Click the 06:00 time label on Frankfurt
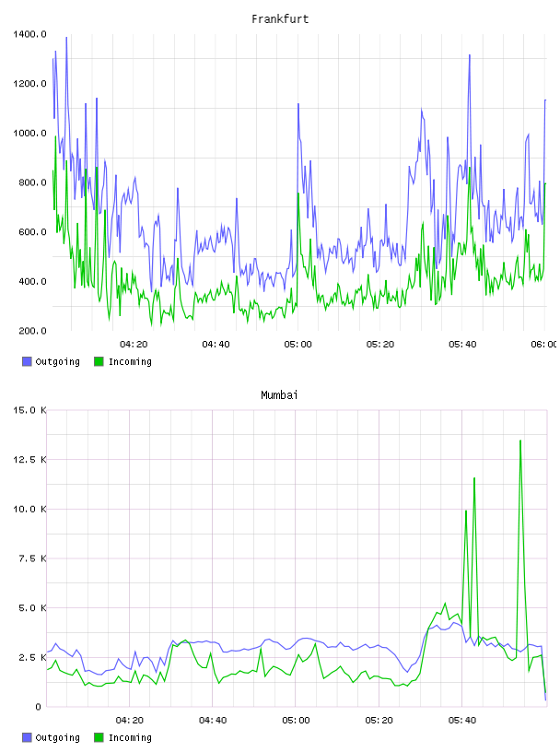The width and height of the screenshot is (560, 752). pyautogui.click(x=543, y=345)
